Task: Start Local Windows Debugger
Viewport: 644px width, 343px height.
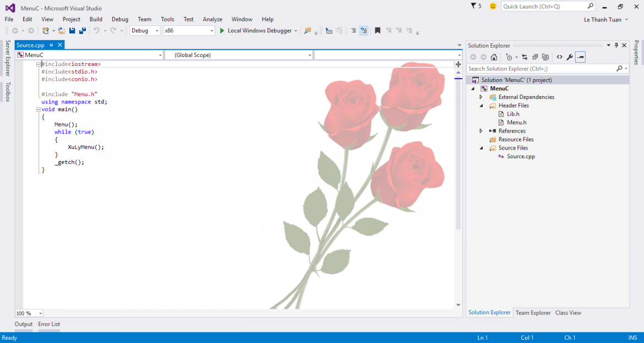Action: (259, 31)
